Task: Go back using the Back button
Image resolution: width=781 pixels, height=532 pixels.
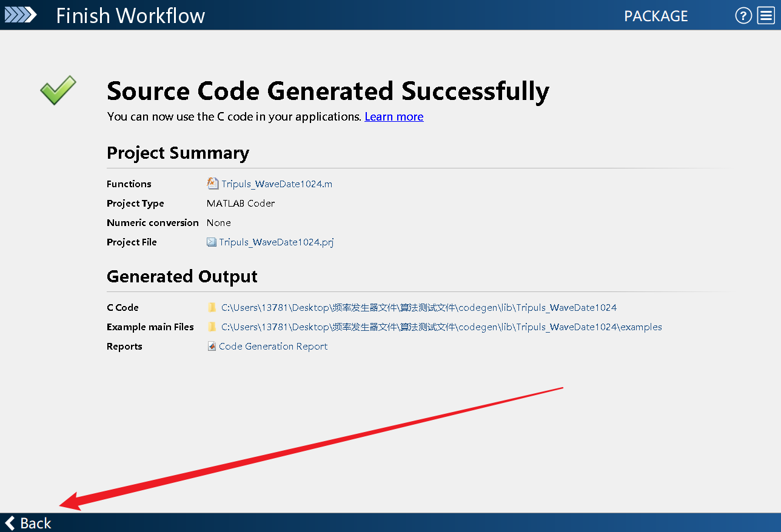Action: (28, 523)
